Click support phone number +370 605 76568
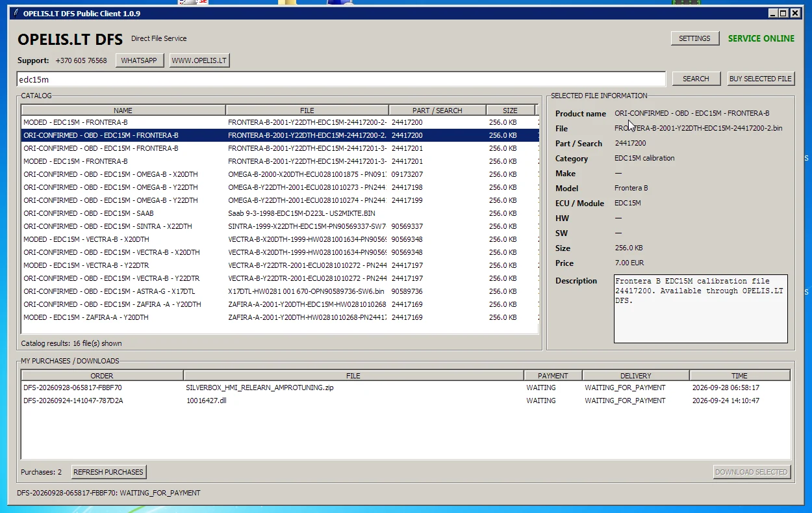Image resolution: width=812 pixels, height=513 pixels. [x=81, y=60]
